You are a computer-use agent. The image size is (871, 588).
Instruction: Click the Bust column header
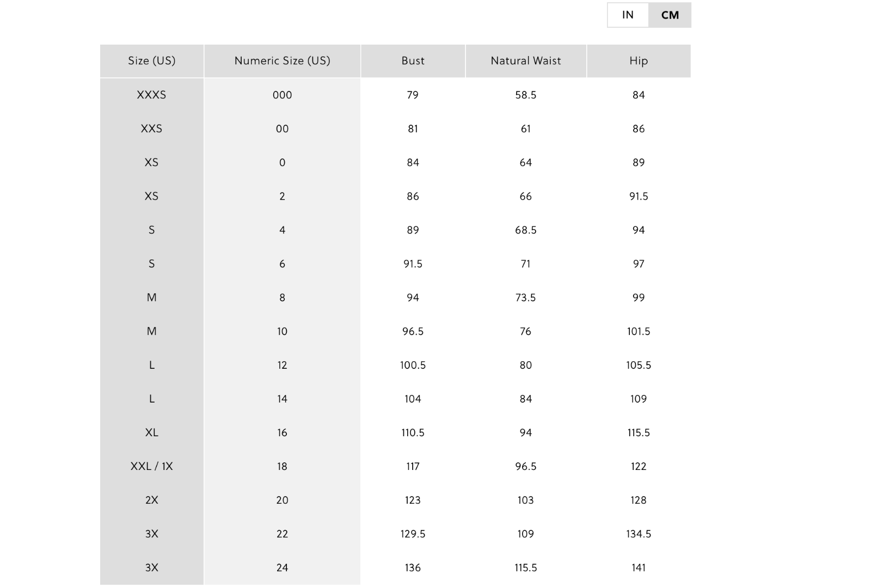pyautogui.click(x=413, y=61)
